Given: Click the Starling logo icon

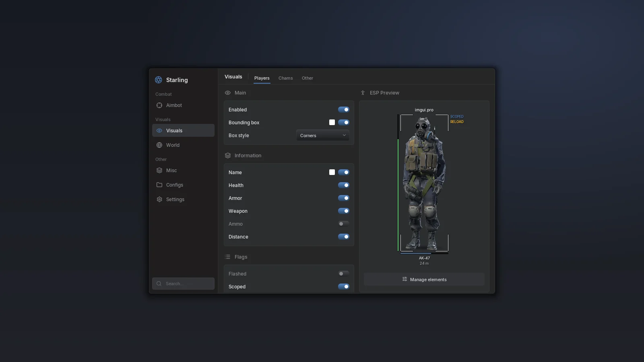Looking at the screenshot, I should (x=159, y=80).
